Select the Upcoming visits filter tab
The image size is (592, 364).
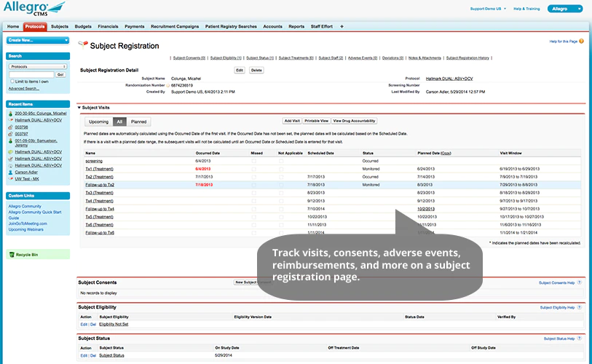98,122
